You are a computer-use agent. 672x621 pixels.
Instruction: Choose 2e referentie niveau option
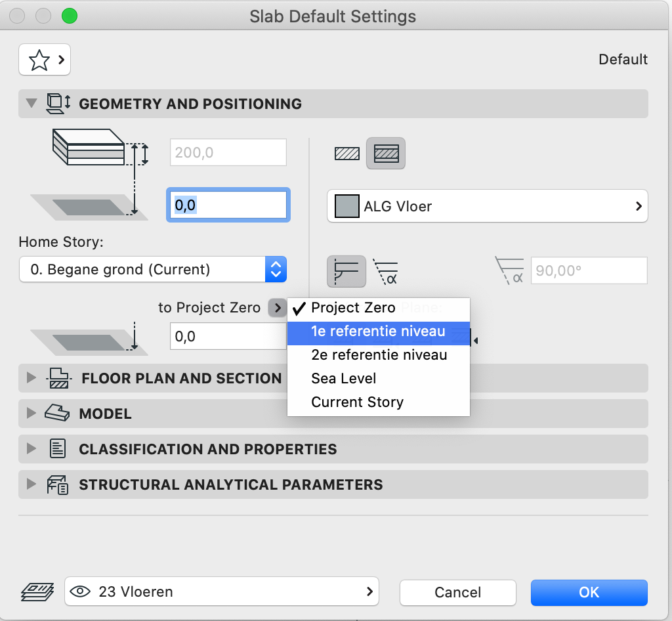coord(379,355)
